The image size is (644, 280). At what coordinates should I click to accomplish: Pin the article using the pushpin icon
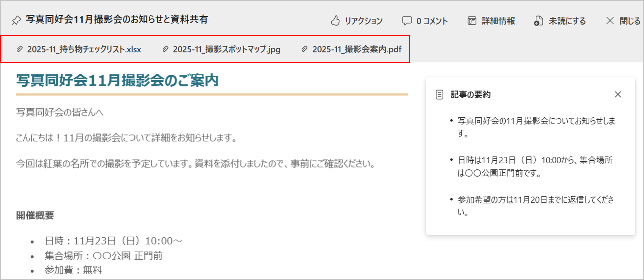click(x=16, y=20)
